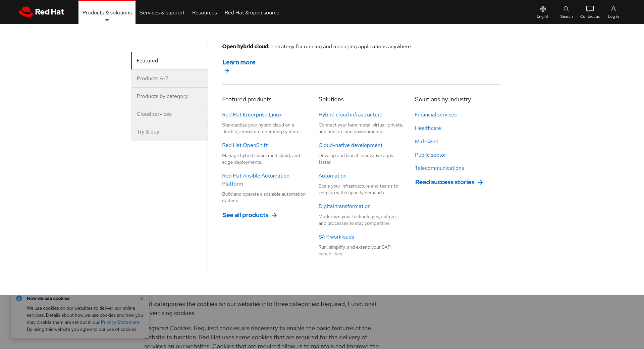Switch to the Products A-Z tab
Image resolution: width=644 pixels, height=349 pixels.
coord(169,79)
